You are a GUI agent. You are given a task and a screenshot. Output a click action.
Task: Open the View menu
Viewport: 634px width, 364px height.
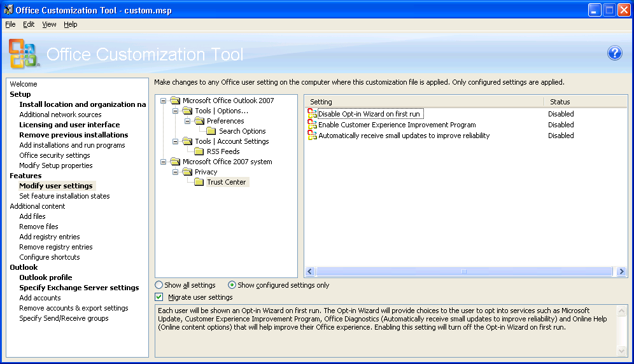[x=49, y=24]
